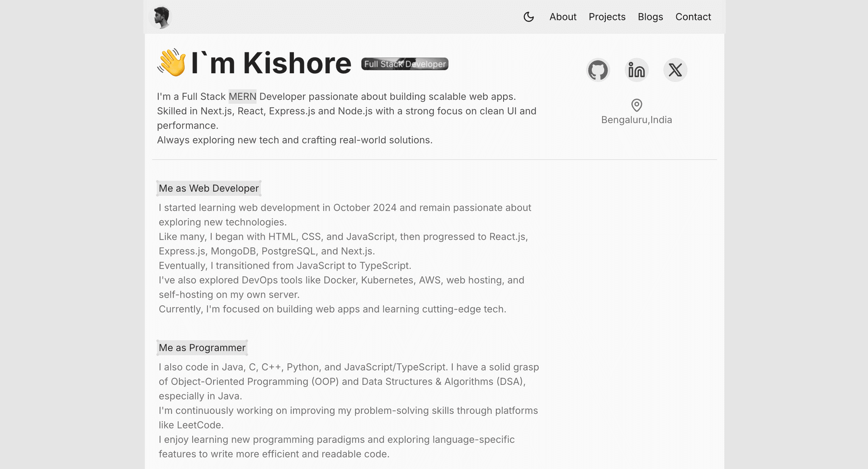Open the Contact page
Viewport: 868px width, 469px height.
[693, 17]
